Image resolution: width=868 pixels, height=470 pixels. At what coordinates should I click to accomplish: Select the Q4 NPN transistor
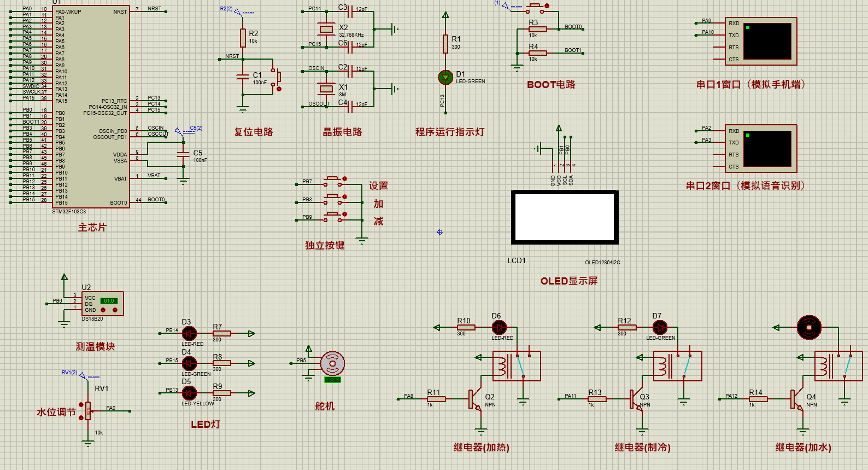coord(796,399)
